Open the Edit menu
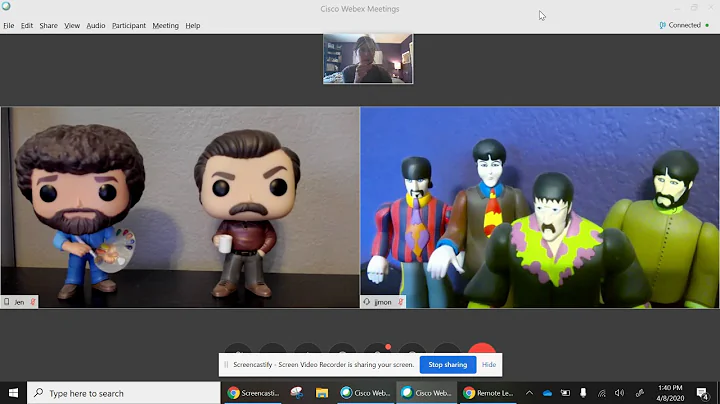Image resolution: width=720 pixels, height=404 pixels. pos(27,26)
